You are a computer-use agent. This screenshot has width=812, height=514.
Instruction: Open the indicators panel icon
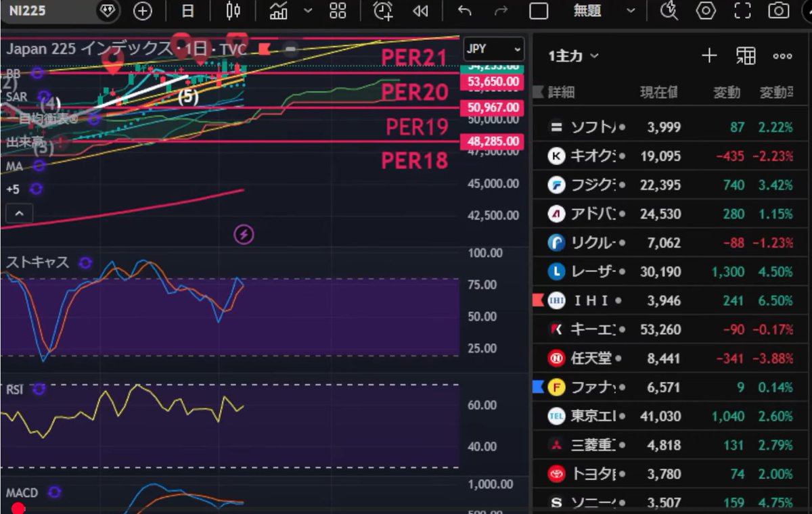[x=278, y=11]
